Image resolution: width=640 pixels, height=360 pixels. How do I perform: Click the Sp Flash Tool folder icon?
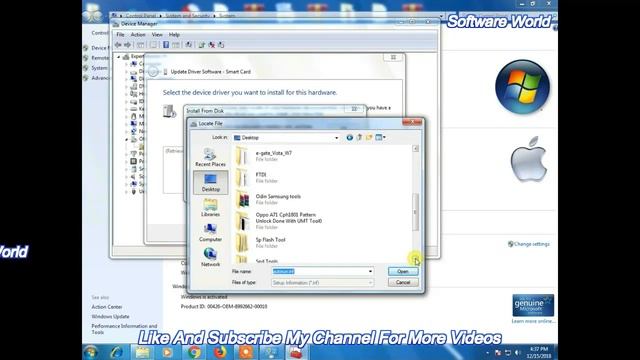click(242, 243)
